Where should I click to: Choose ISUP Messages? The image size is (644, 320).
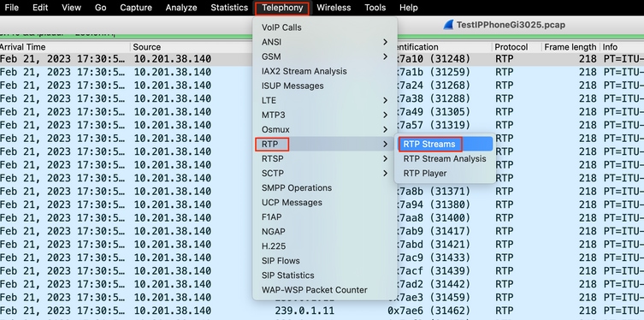tap(324, 86)
